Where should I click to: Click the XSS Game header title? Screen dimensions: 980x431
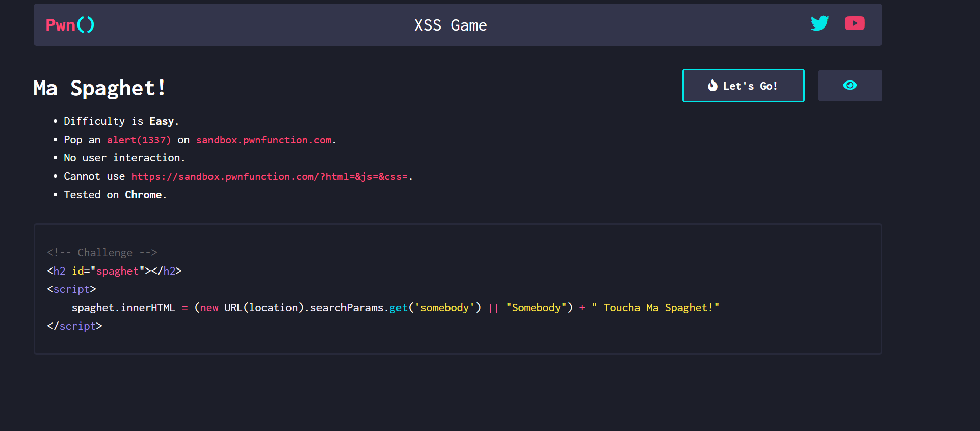[451, 25]
